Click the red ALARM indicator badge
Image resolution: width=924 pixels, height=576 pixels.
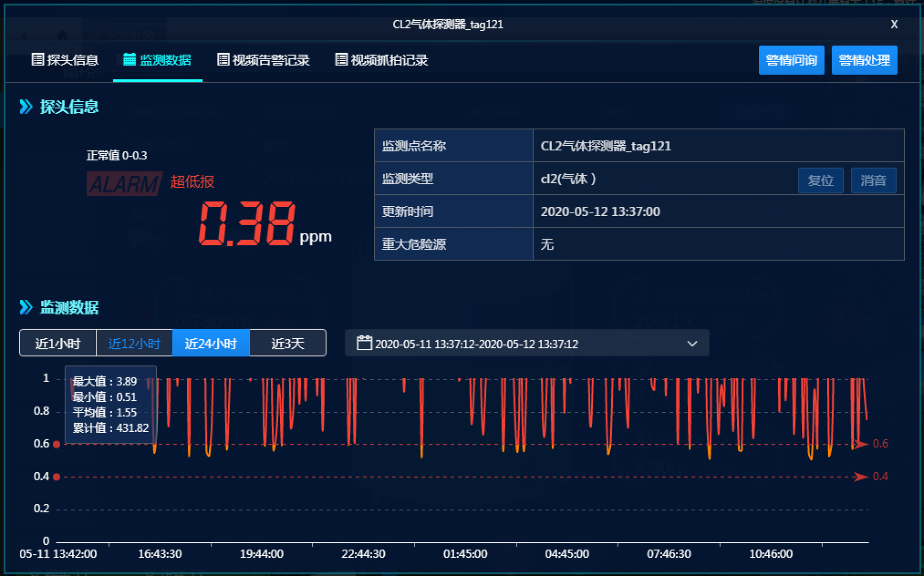[x=124, y=183]
